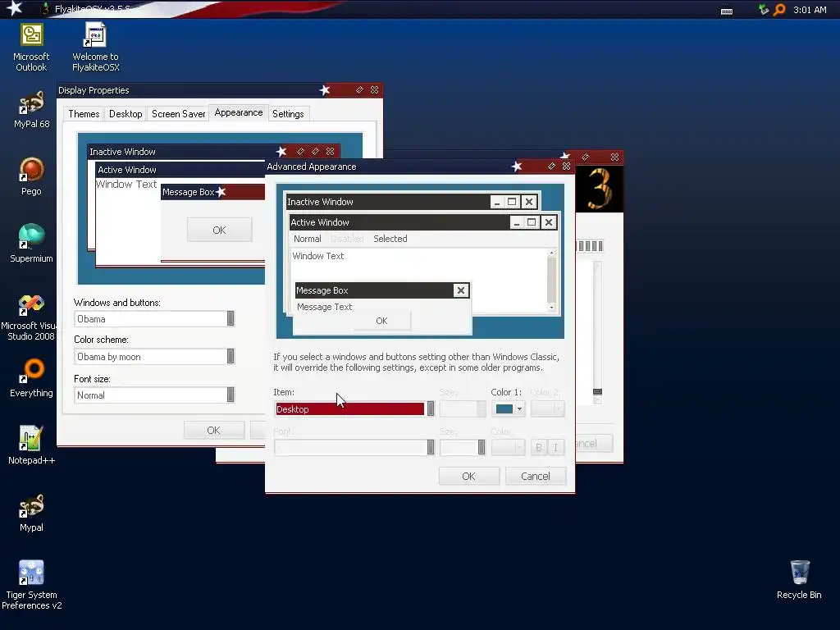Launch the Everything search shortcut
Viewport: 840px width, 630px height.
(x=32, y=378)
